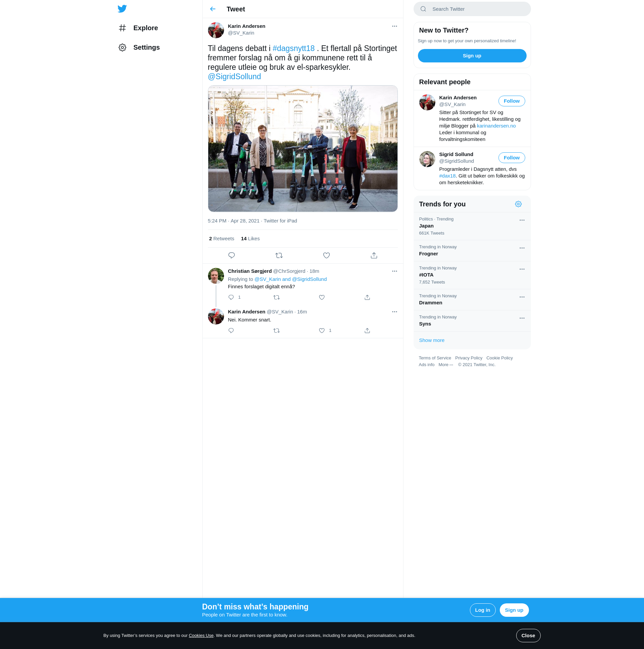This screenshot has height=649, width=644.
Task: Open Trends settings gear icon
Action: (x=518, y=204)
